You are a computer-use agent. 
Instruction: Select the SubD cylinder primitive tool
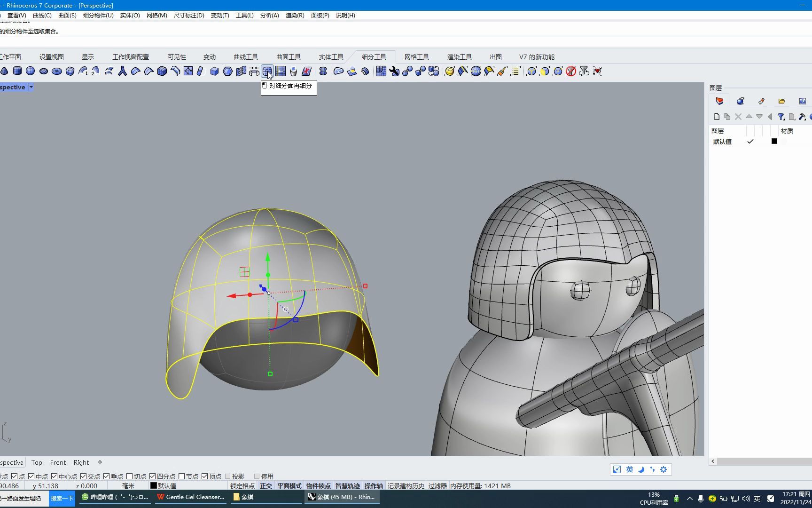tap(17, 71)
